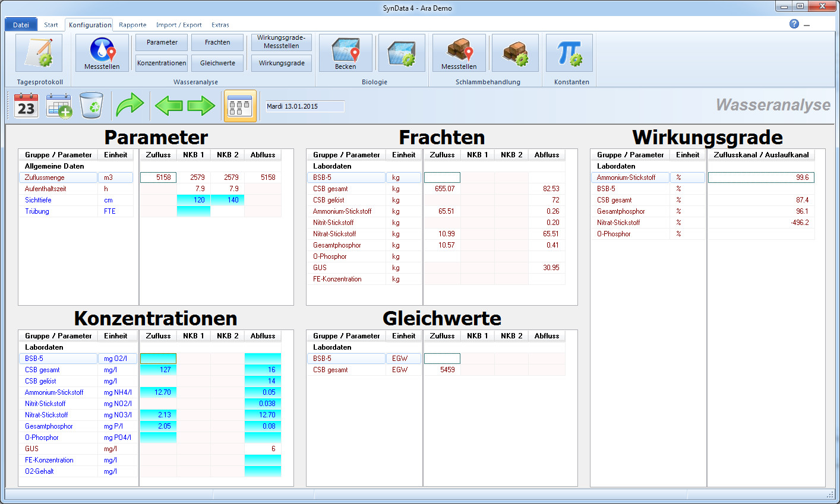Image resolution: width=840 pixels, height=504 pixels.
Task: Click Konzentrationen Ammonium-Stickstoff Zufluss 12.70
Action: coord(158,392)
